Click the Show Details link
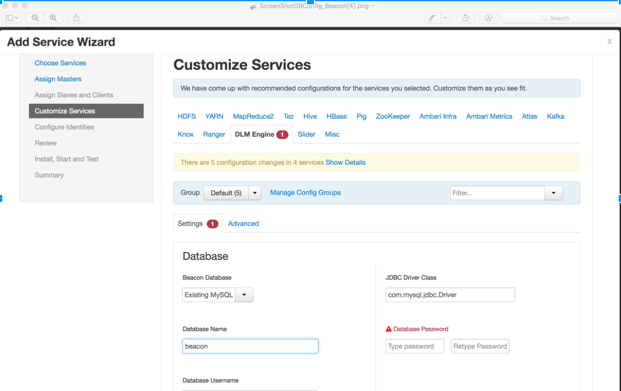The image size is (621, 391). pyautogui.click(x=345, y=162)
